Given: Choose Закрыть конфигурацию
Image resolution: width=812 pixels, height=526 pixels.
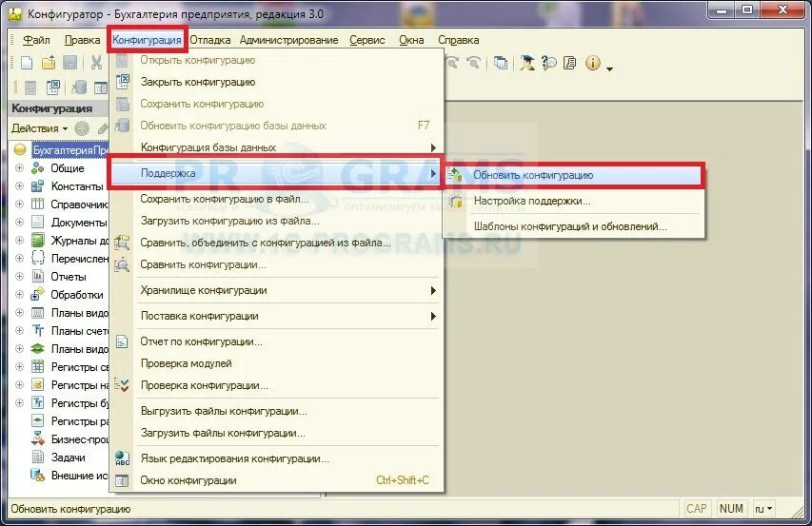Looking at the screenshot, I should coord(277,82).
